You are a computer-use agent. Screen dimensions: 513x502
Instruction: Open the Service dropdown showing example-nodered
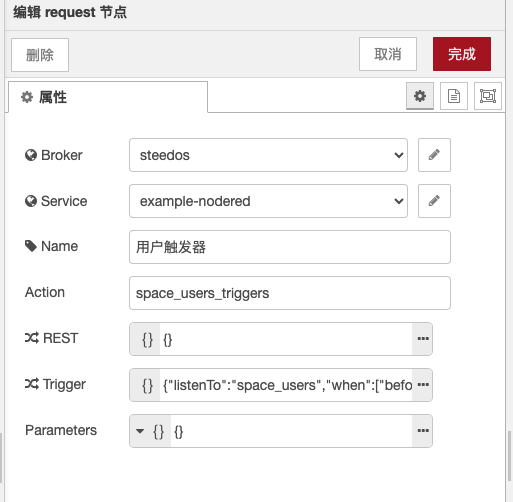coord(268,201)
